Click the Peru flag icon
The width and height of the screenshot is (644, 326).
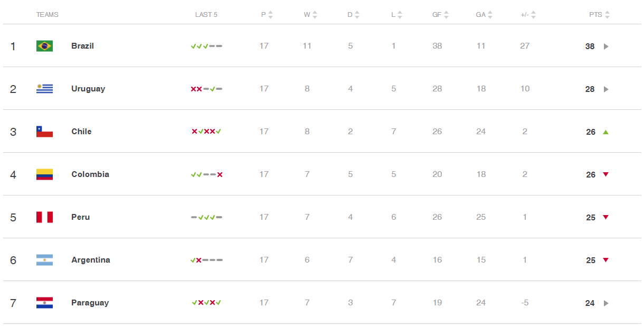[x=44, y=217]
